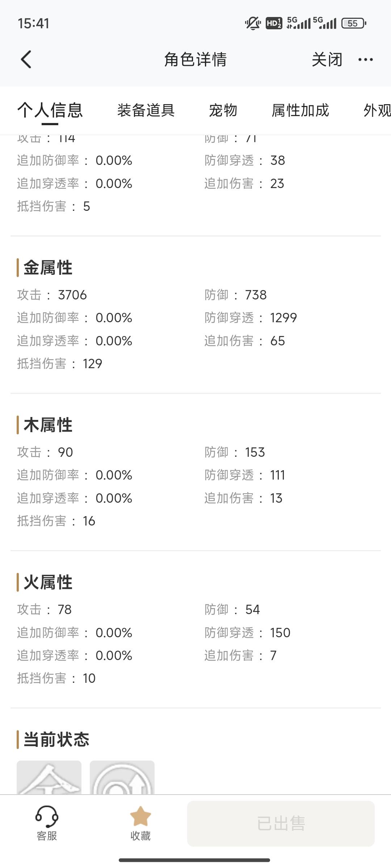The width and height of the screenshot is (391, 868).
Task: Tap the 金属性 section heading
Action: (x=48, y=268)
